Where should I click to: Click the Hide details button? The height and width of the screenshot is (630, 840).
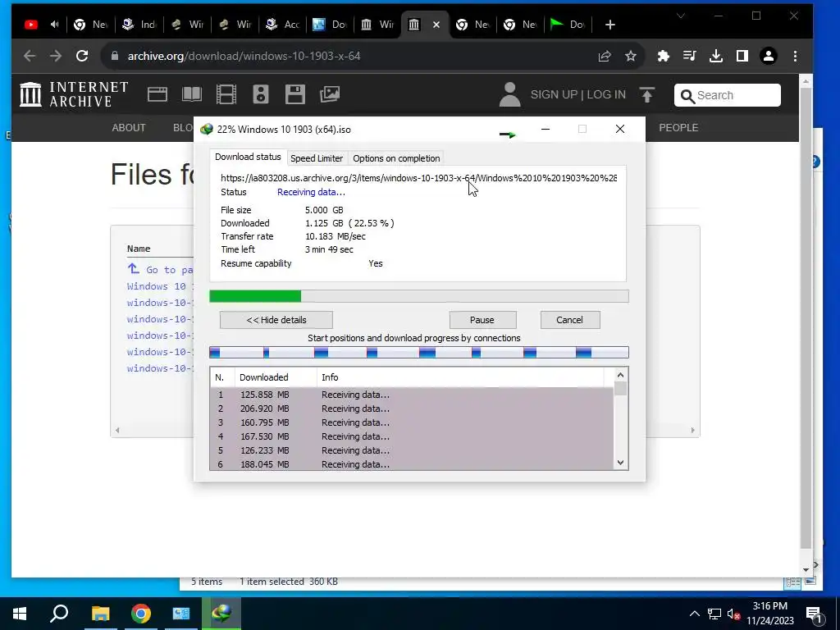pos(276,320)
